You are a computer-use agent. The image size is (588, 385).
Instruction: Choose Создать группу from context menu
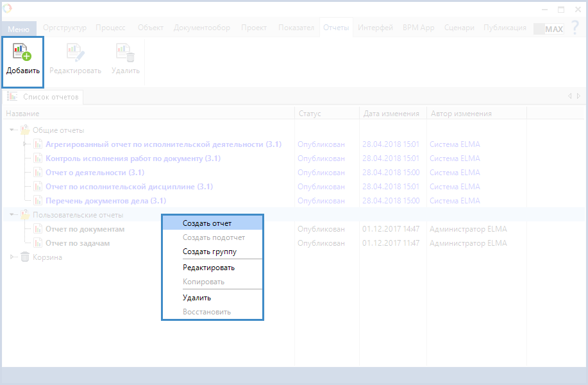209,252
